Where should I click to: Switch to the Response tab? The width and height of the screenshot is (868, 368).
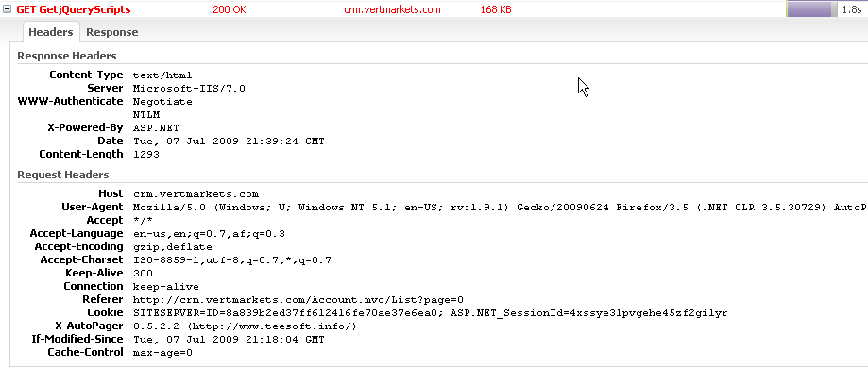click(x=111, y=32)
